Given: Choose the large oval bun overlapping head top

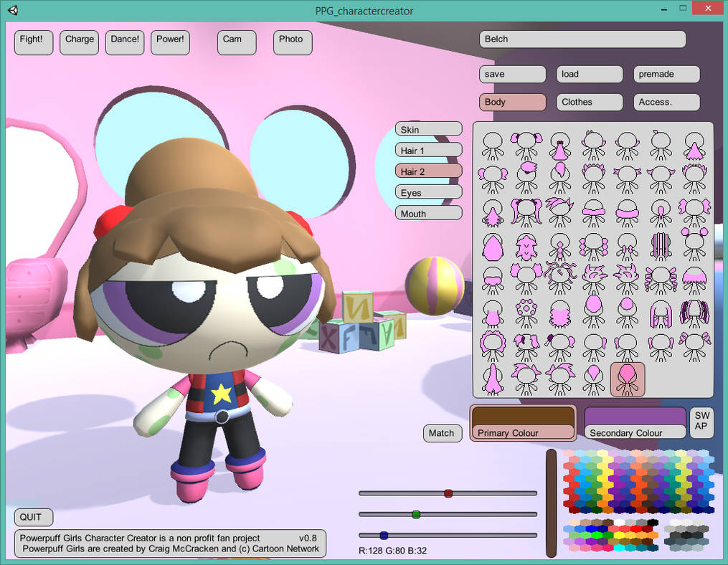Looking at the screenshot, I should (x=594, y=312).
